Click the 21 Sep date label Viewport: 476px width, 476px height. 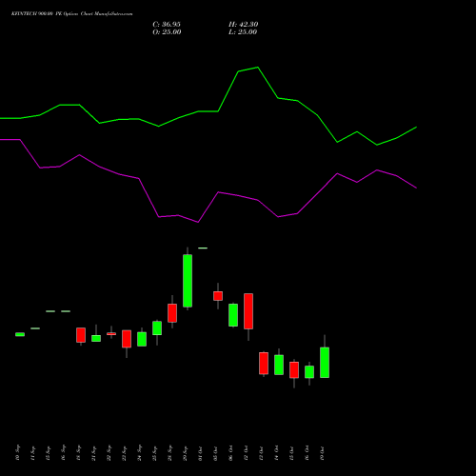tap(93, 453)
